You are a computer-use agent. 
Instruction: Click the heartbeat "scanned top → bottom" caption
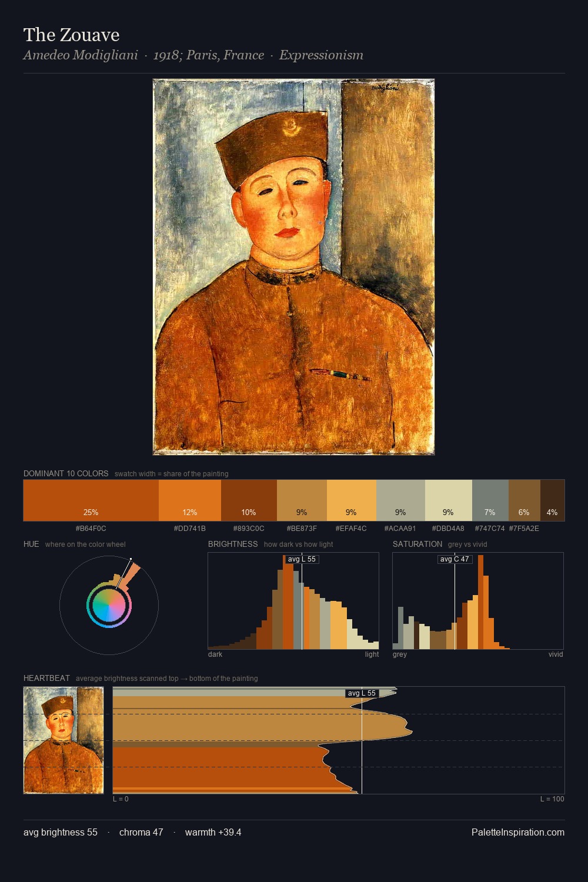tap(167, 679)
